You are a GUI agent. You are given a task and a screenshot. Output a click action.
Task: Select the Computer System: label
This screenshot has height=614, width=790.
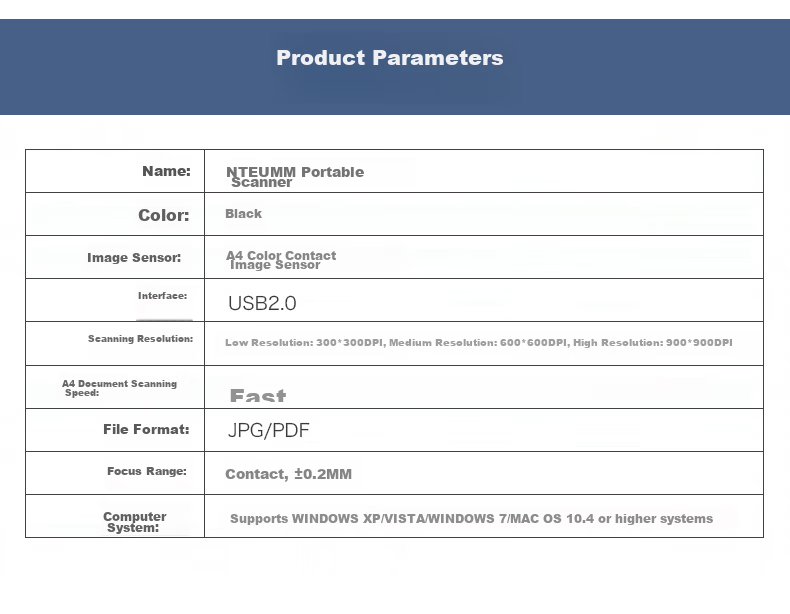[x=135, y=522]
